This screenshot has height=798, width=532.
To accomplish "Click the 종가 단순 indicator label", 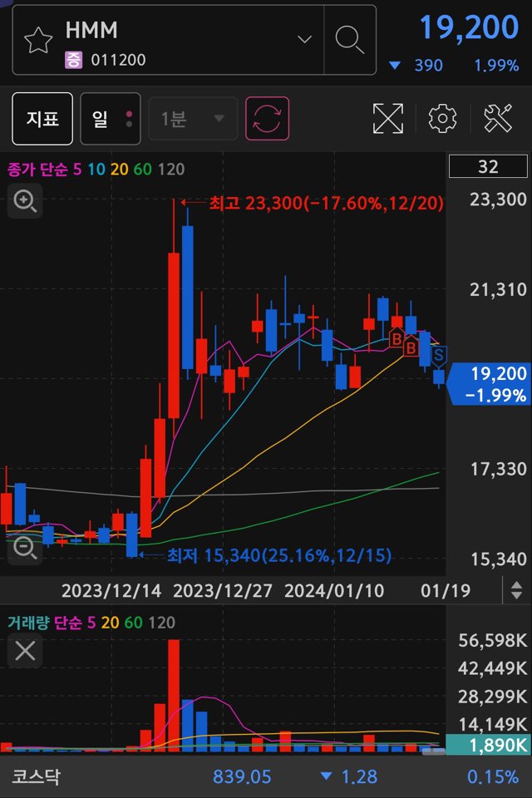I will 37,169.
